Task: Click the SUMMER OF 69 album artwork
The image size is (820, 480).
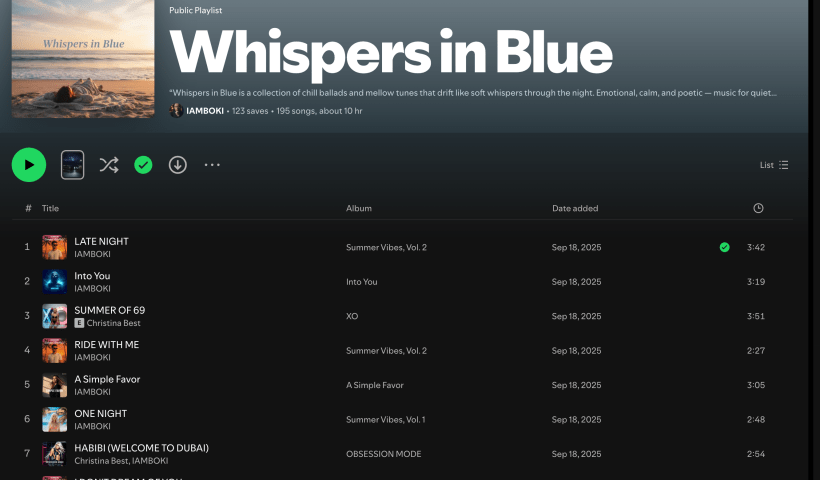Action: click(54, 316)
